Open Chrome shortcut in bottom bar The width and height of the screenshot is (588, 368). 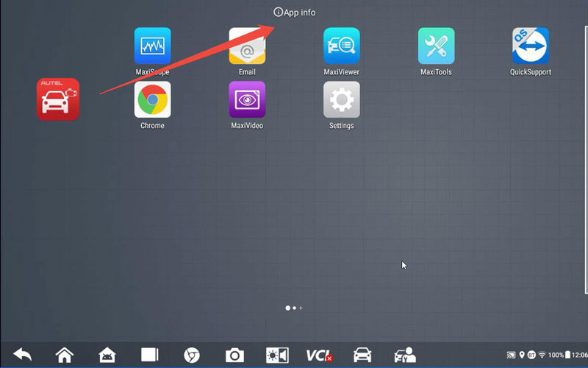coord(192,355)
